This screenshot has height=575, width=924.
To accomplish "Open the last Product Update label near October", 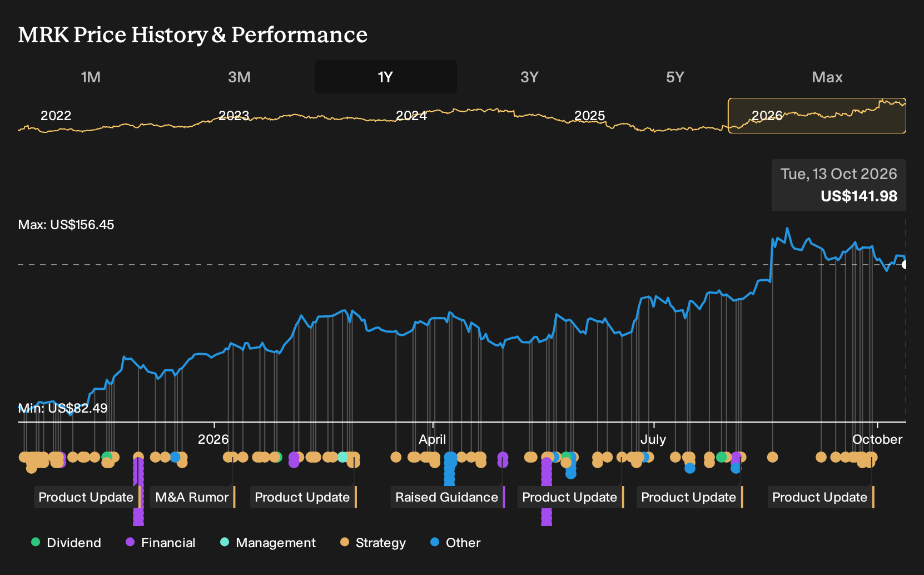I will [821, 497].
